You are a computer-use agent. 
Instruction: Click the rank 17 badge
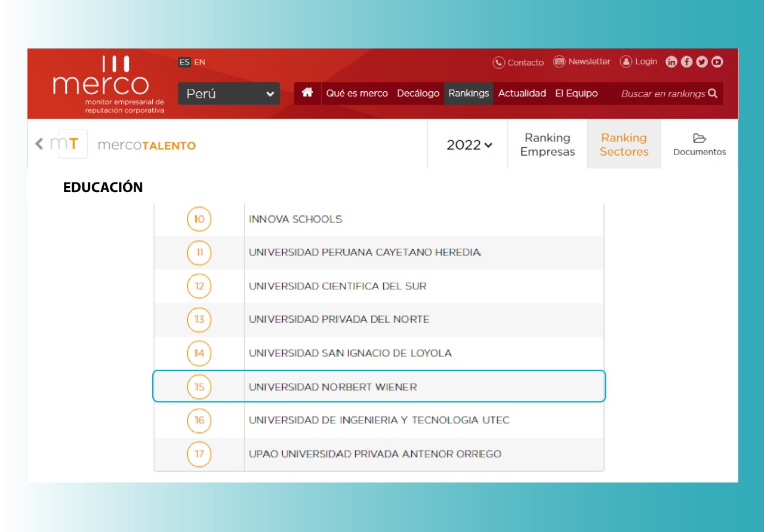(x=199, y=454)
